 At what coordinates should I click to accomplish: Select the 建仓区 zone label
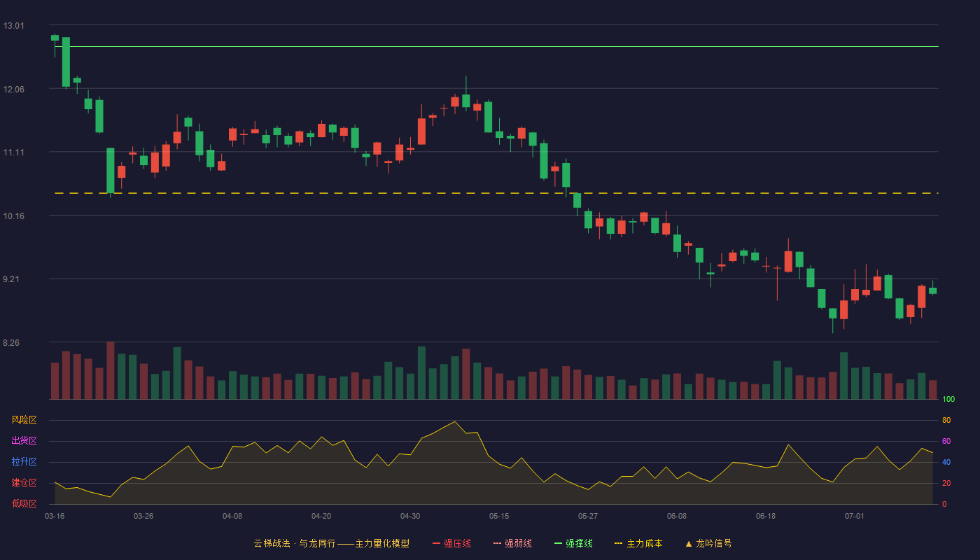24,483
